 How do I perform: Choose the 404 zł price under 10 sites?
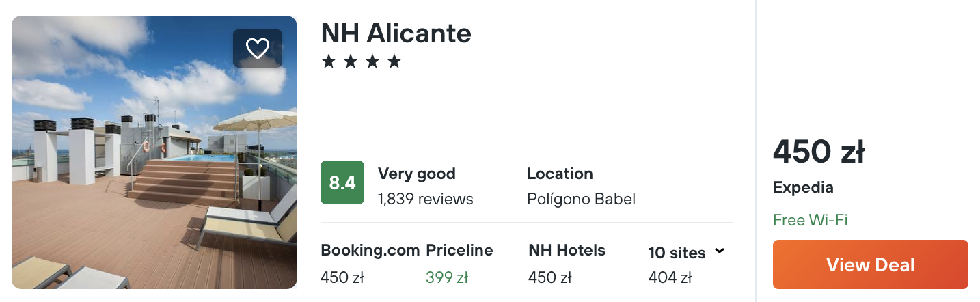tap(670, 277)
